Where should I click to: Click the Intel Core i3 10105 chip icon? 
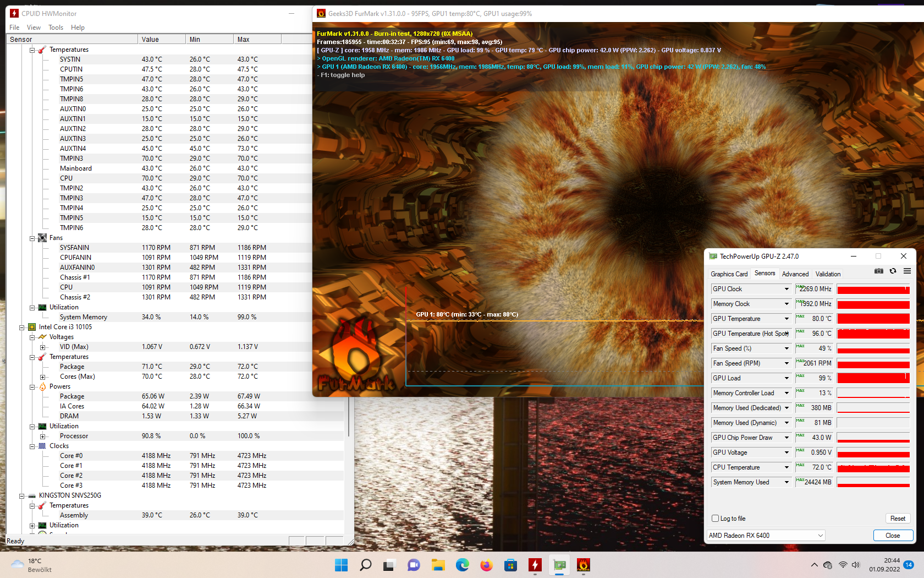coord(32,327)
